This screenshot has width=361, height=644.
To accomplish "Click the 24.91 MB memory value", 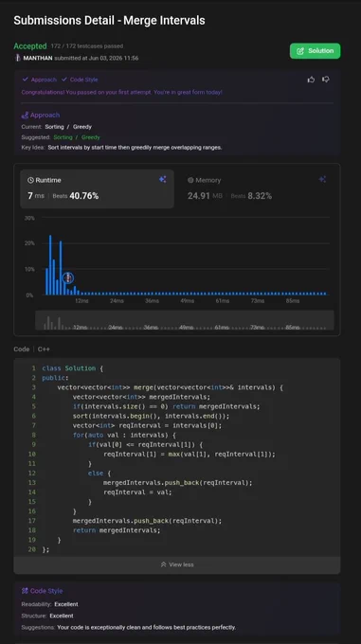I will [205, 196].
